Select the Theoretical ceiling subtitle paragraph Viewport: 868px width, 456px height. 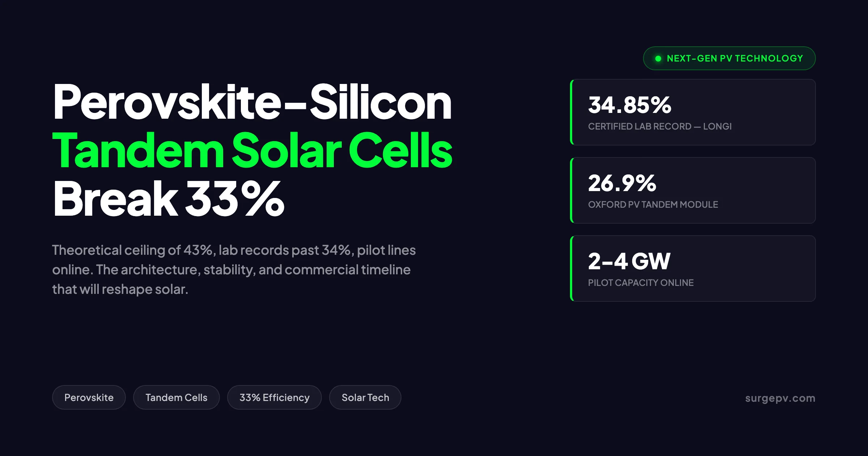[234, 270]
